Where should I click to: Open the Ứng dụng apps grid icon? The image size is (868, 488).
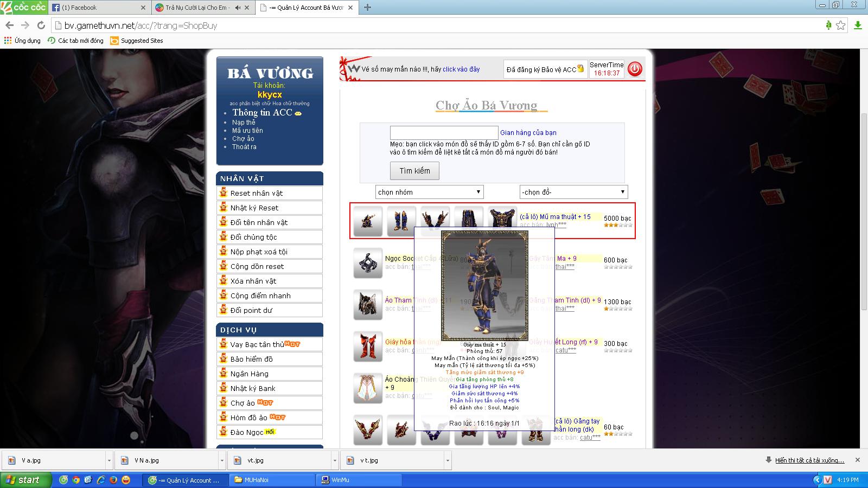coord(8,40)
